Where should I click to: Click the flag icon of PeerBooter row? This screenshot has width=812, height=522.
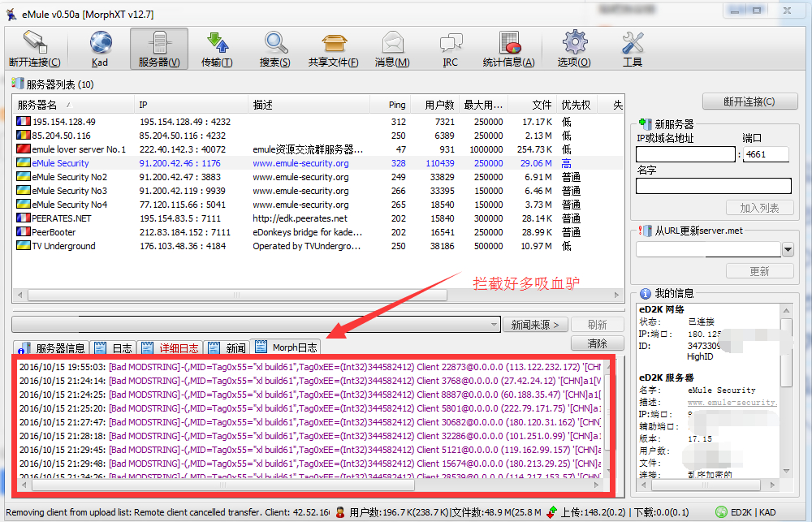point(24,231)
